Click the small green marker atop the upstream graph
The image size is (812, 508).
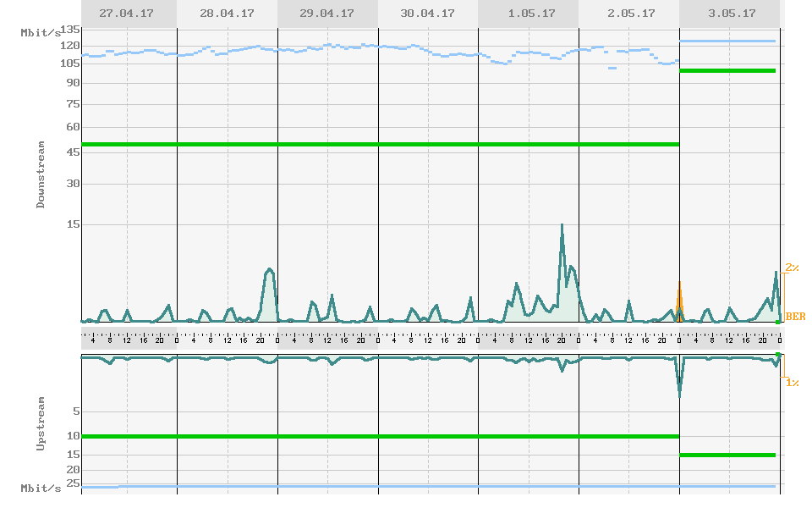tap(778, 354)
